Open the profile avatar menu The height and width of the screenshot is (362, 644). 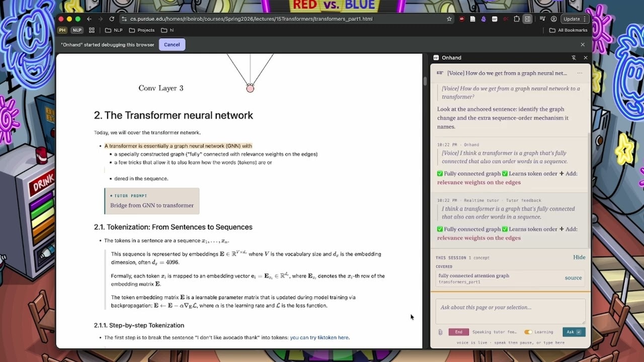tap(553, 19)
